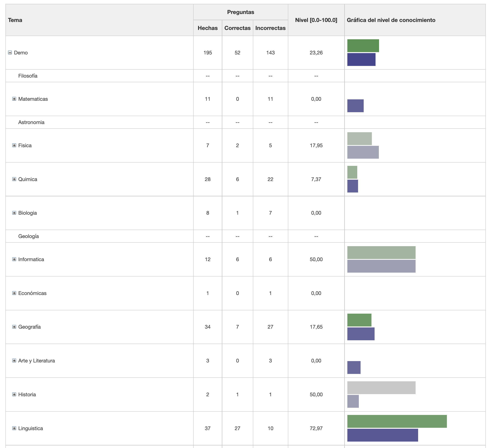Expand the Arte y Literatura topic
The width and height of the screenshot is (491, 448).
tap(14, 360)
